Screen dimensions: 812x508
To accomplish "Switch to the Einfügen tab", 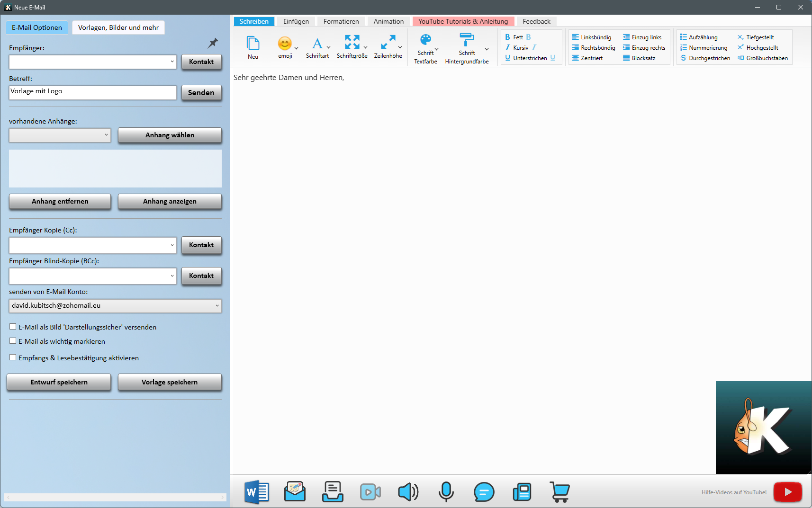I will [x=296, y=21].
